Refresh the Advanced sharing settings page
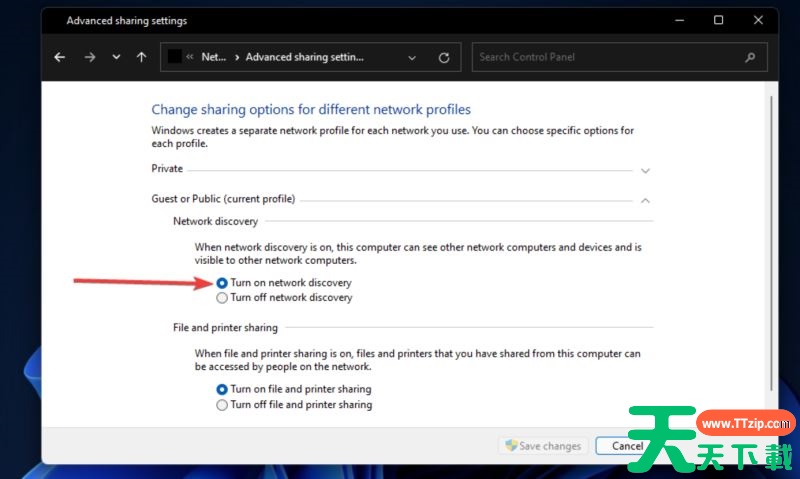This screenshot has width=800, height=479. point(444,58)
